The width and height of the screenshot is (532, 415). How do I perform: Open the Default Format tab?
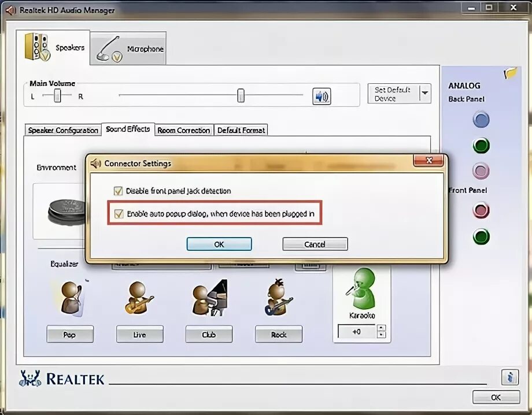tap(241, 130)
